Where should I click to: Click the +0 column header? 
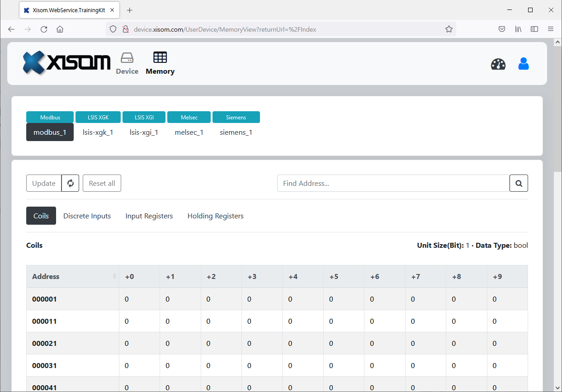[x=139, y=276]
